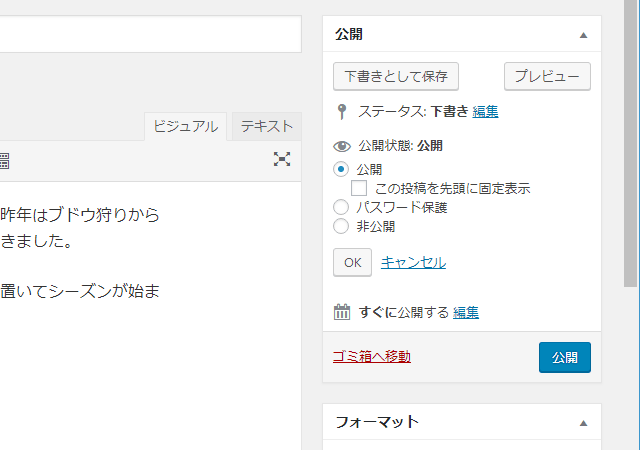Collapse the フォーマット panel arrow
The image size is (640, 450).
pyautogui.click(x=583, y=423)
